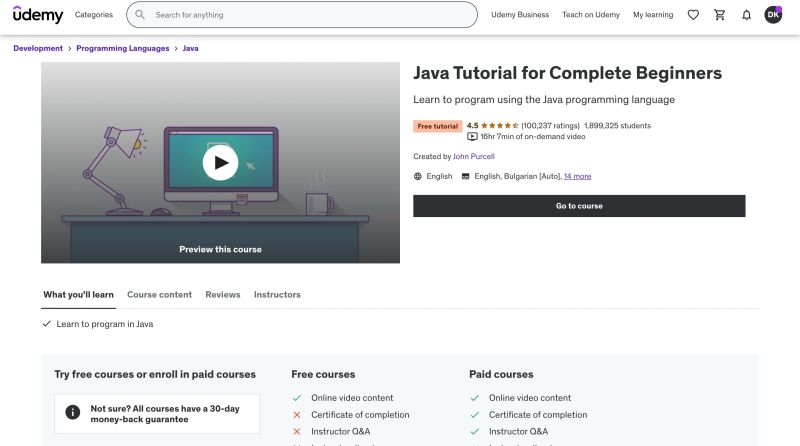Go to Development breadcrumb
Screen dimensions: 800x446
[x=38, y=48]
